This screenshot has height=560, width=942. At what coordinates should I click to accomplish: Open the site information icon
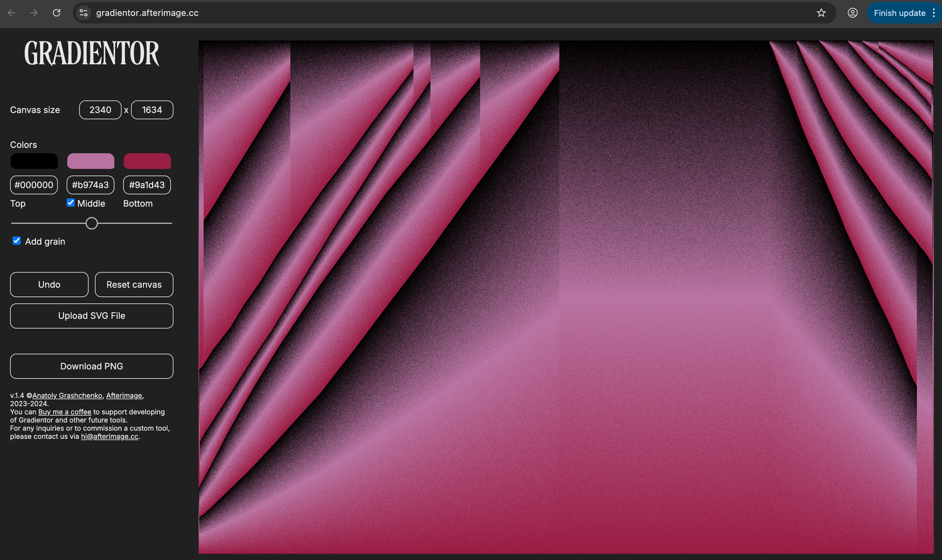84,13
